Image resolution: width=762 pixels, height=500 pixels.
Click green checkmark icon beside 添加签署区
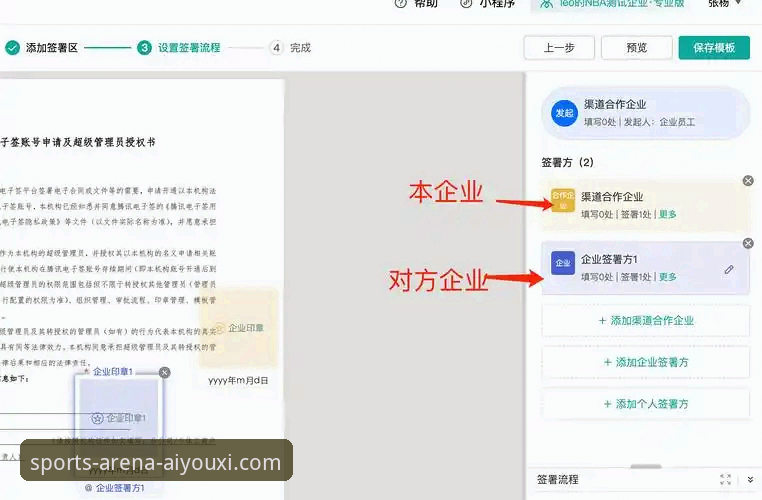[x=13, y=48]
